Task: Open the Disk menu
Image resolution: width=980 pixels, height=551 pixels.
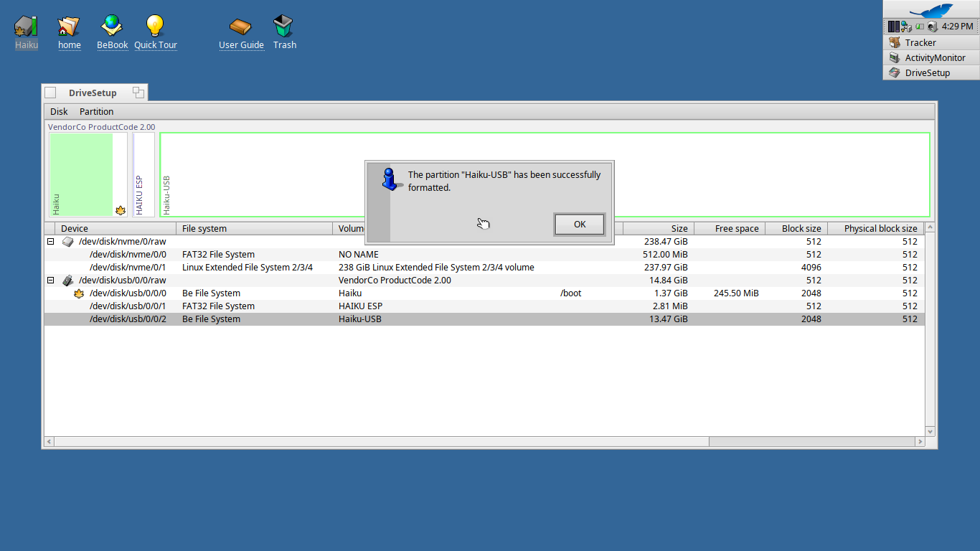Action: point(59,112)
